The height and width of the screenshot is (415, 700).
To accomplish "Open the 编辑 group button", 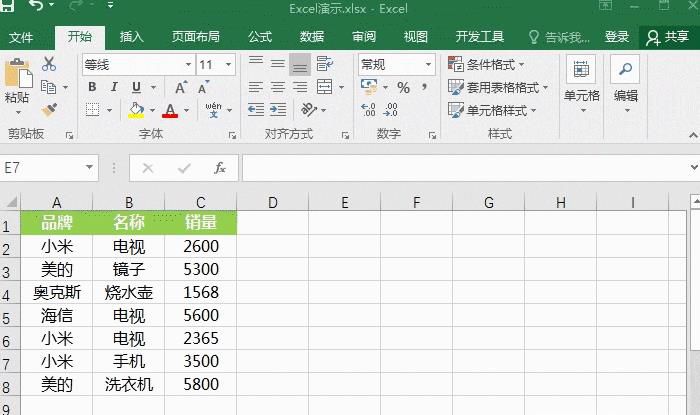I will 625,84.
